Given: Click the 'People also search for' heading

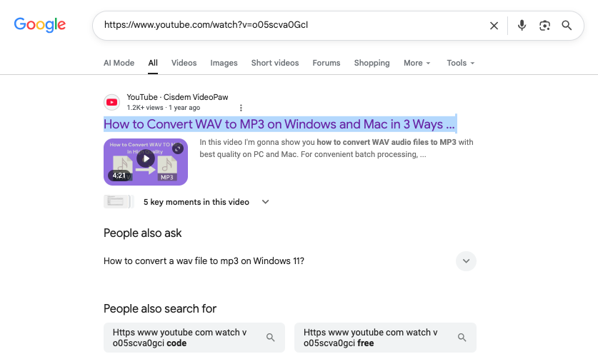Looking at the screenshot, I should (x=160, y=308).
